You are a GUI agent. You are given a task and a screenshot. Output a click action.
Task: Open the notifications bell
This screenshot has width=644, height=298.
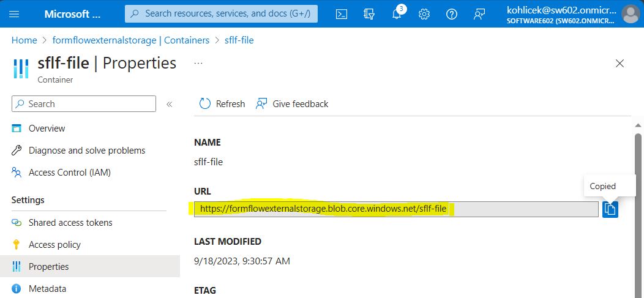click(397, 14)
